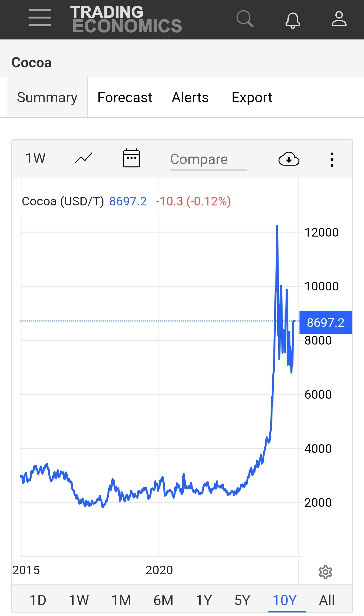Screen dimensions: 364x616
Task: Select the Summary tab
Action: point(47,98)
